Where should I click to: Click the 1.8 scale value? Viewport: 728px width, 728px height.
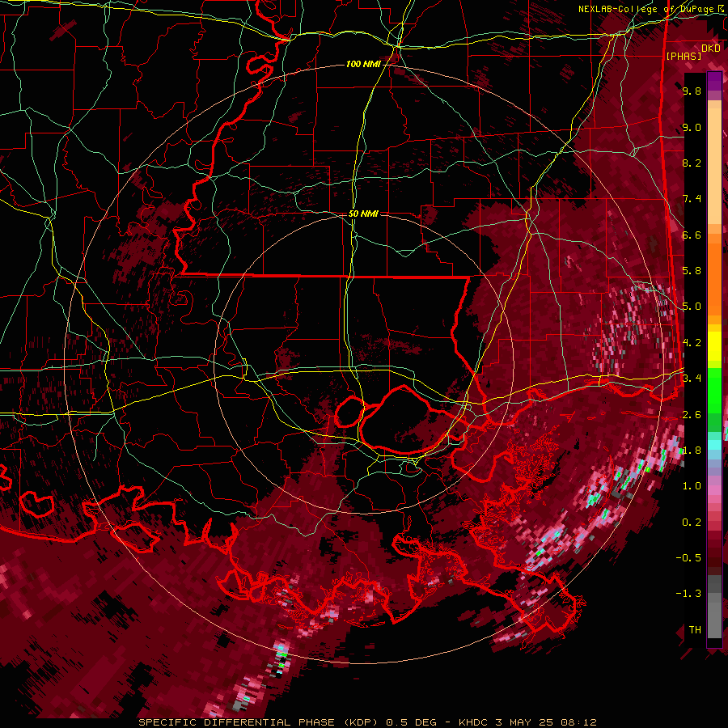tap(692, 451)
